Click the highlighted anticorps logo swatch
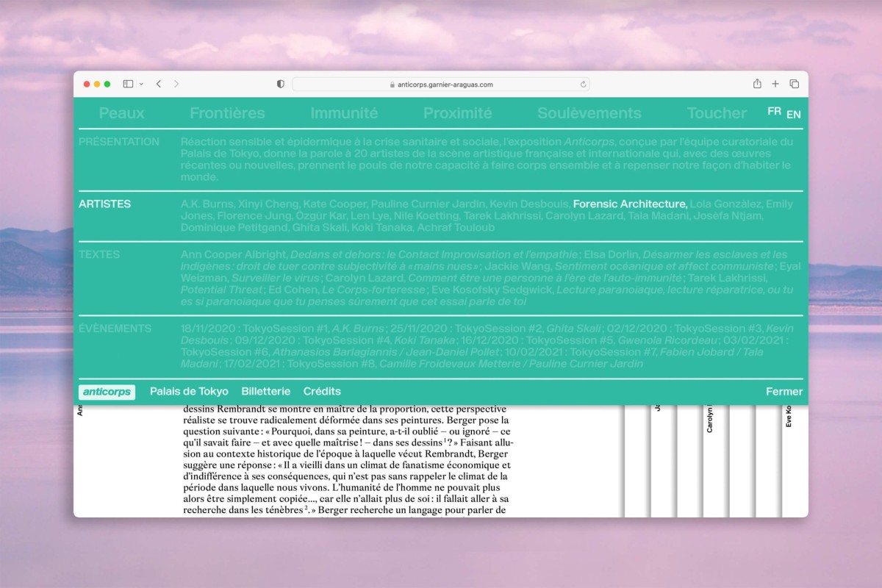The image size is (882, 588). point(107,392)
